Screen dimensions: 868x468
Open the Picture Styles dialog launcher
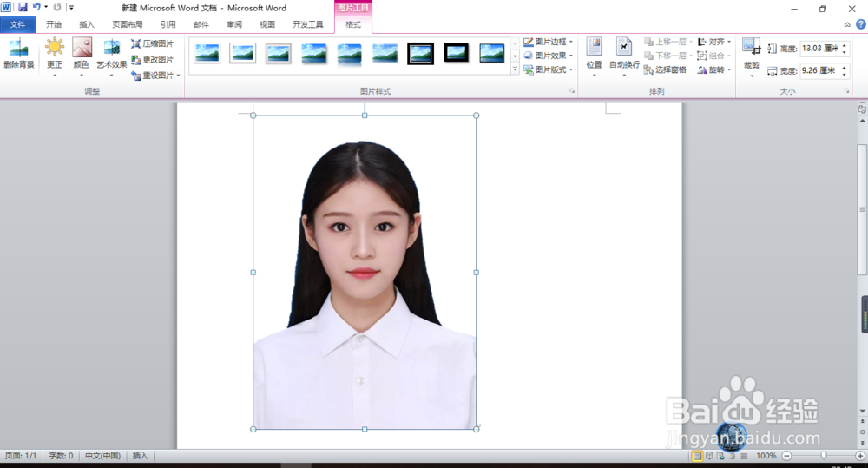coord(572,91)
